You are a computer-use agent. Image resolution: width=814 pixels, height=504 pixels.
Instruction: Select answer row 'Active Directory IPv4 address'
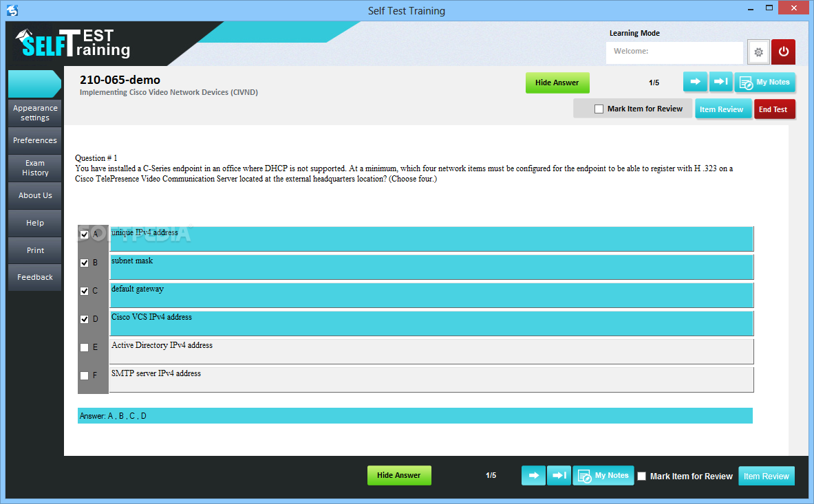coord(431,351)
